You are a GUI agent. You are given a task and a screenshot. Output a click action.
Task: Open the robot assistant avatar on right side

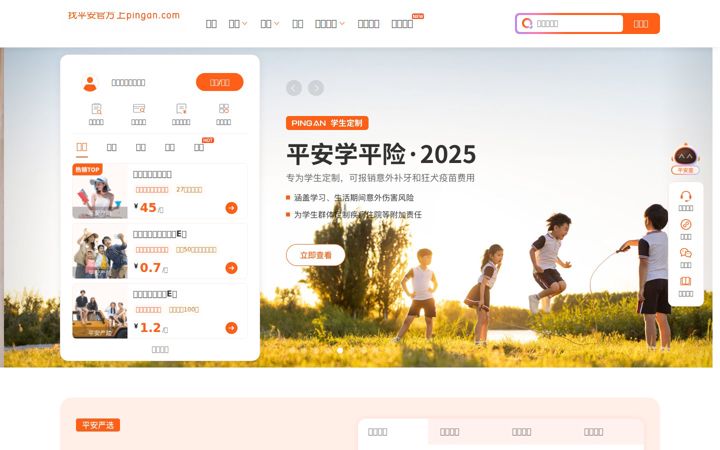tap(685, 156)
